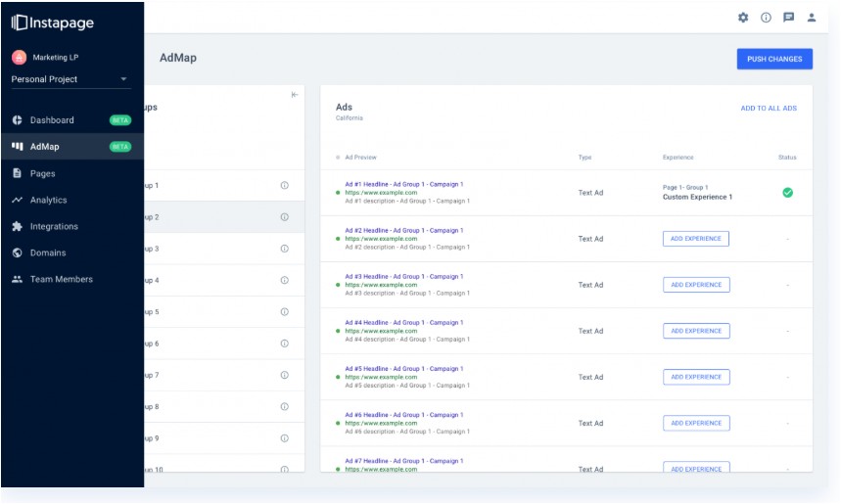The image size is (841, 504).
Task: Click the AdMap BETA badge
Action: [x=120, y=147]
